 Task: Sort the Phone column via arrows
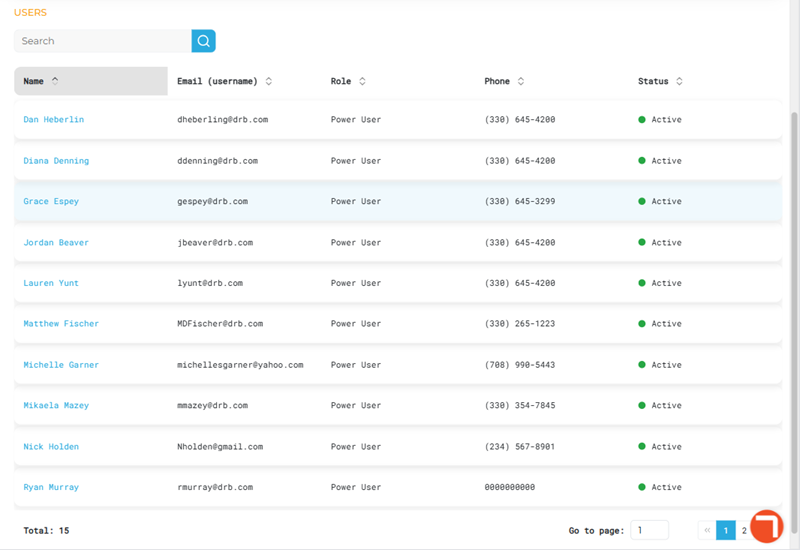tap(520, 81)
